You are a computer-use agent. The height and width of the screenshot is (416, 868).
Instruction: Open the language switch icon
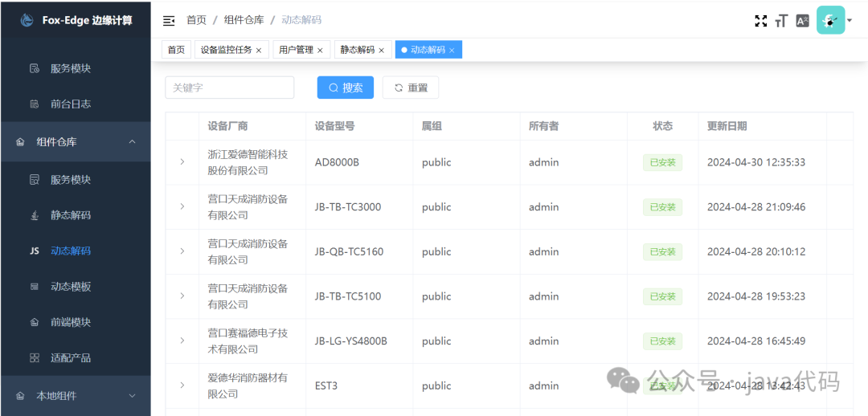click(x=802, y=21)
